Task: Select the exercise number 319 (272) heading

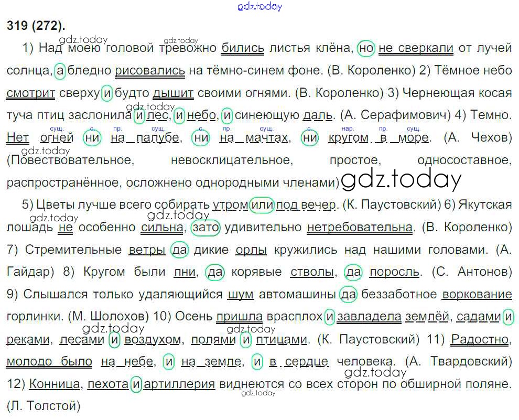Action: coord(36,26)
